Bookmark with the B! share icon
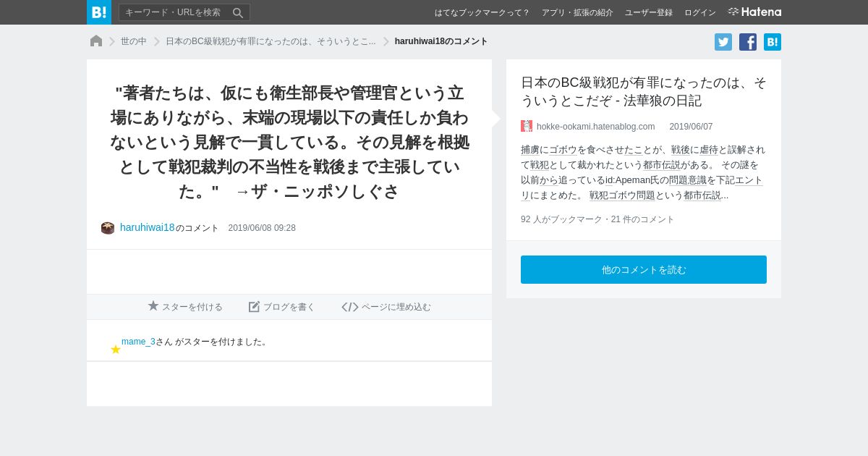The image size is (868, 456). pos(773,42)
